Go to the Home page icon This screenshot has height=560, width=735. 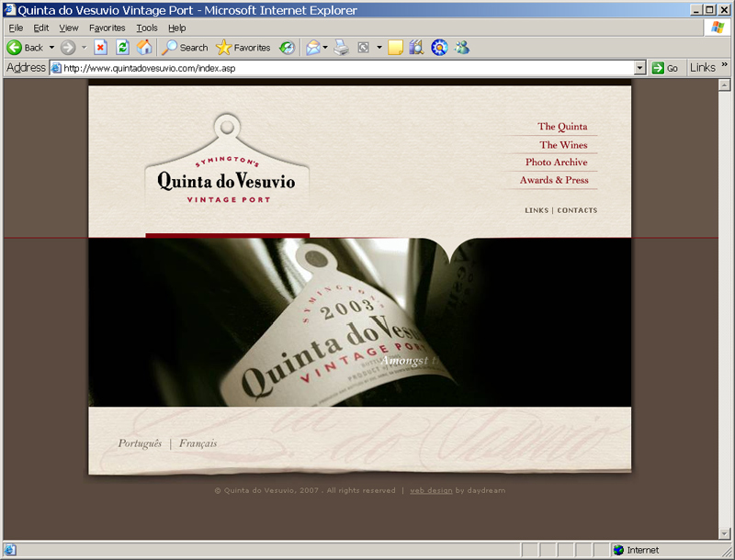(x=144, y=48)
